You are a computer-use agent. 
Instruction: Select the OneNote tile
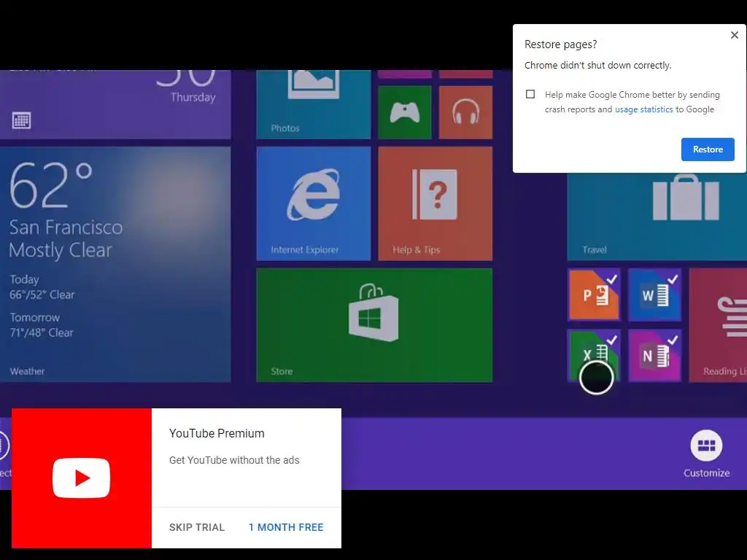[654, 355]
